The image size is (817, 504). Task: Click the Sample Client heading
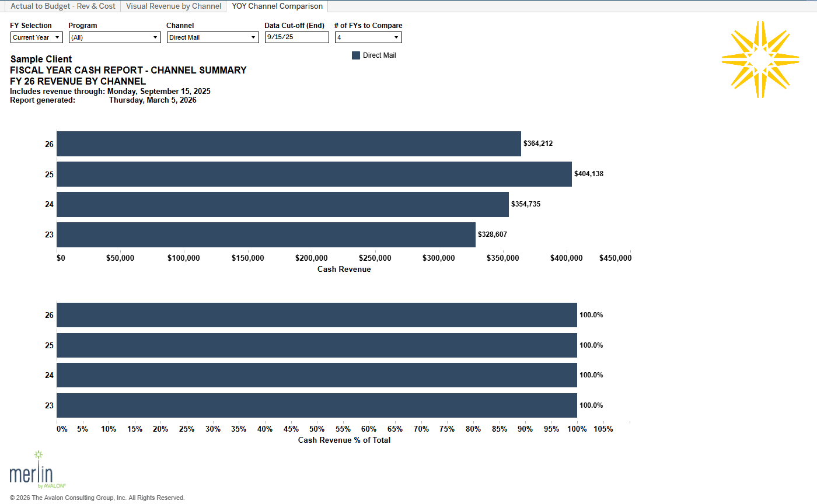[x=41, y=60]
